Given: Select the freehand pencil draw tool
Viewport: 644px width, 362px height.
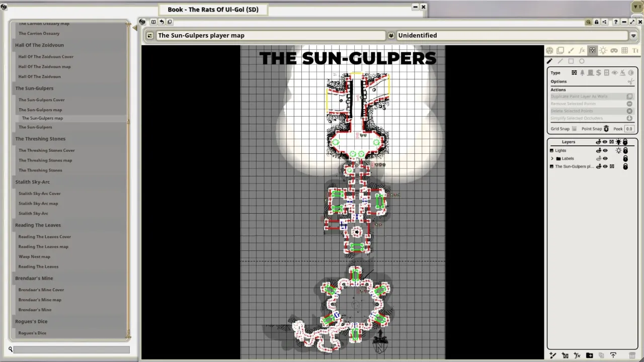Looking at the screenshot, I should pos(549,61).
